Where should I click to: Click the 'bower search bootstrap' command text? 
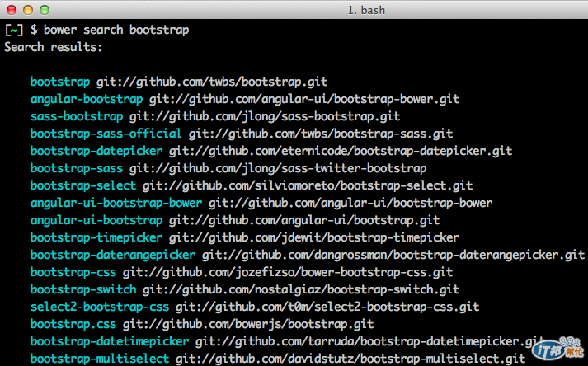coord(116,30)
